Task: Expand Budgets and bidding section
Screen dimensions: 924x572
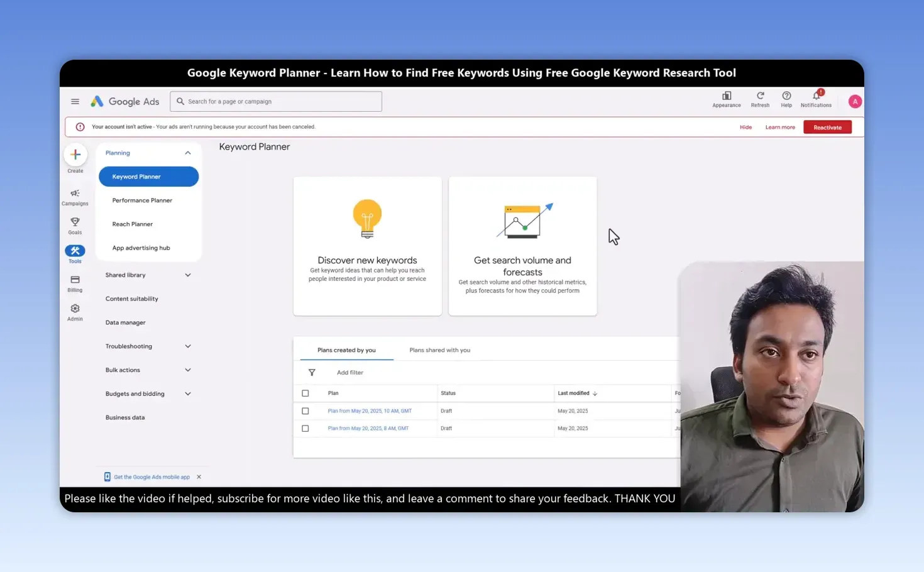Action: click(187, 394)
